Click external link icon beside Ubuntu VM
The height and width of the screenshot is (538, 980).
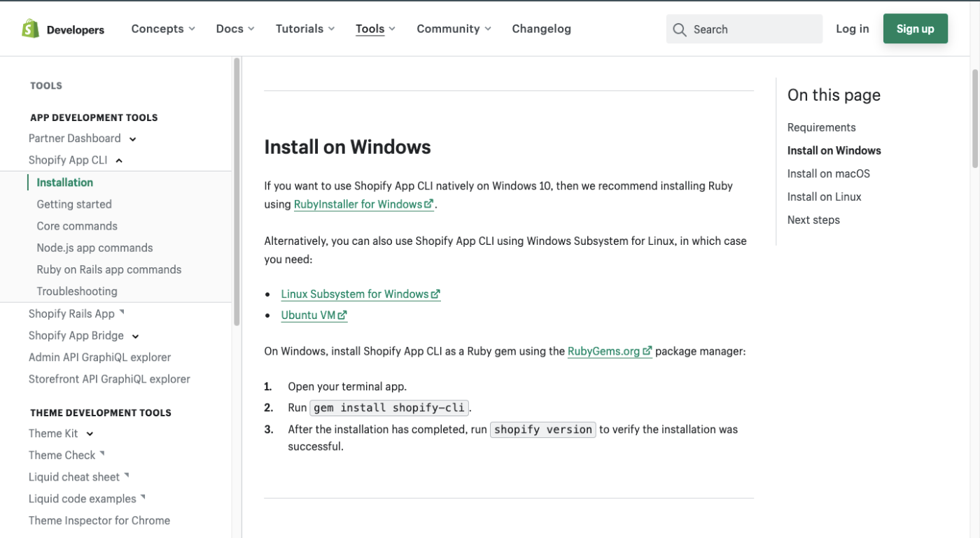(342, 316)
